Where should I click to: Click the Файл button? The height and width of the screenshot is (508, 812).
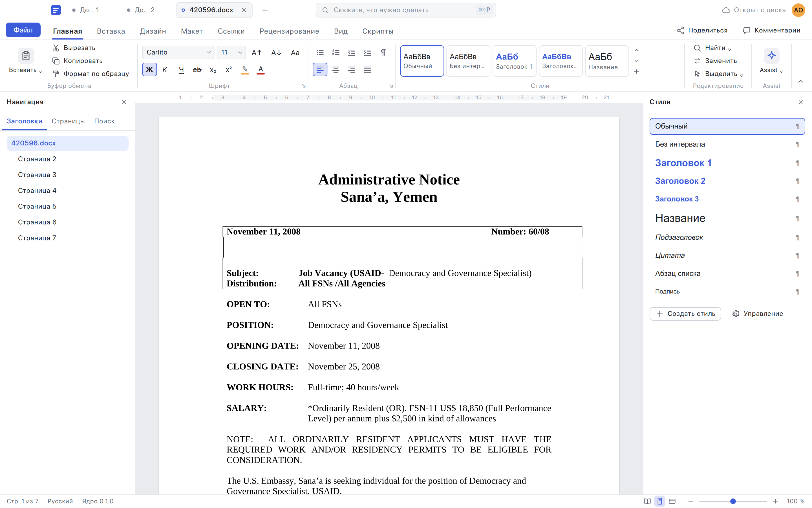click(x=23, y=30)
